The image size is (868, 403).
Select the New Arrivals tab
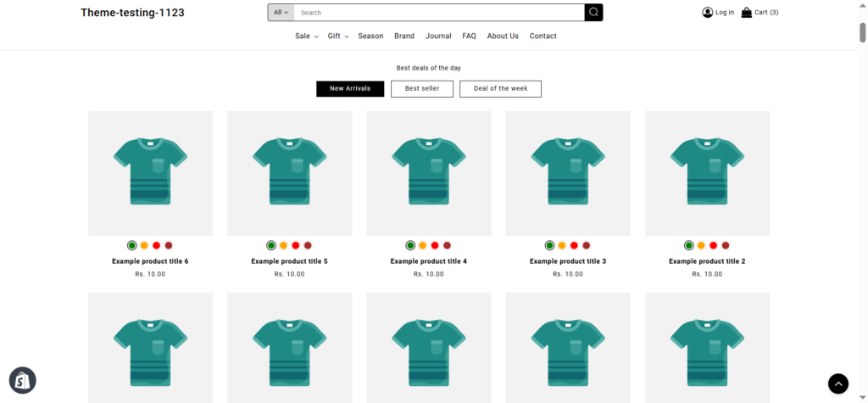point(350,89)
